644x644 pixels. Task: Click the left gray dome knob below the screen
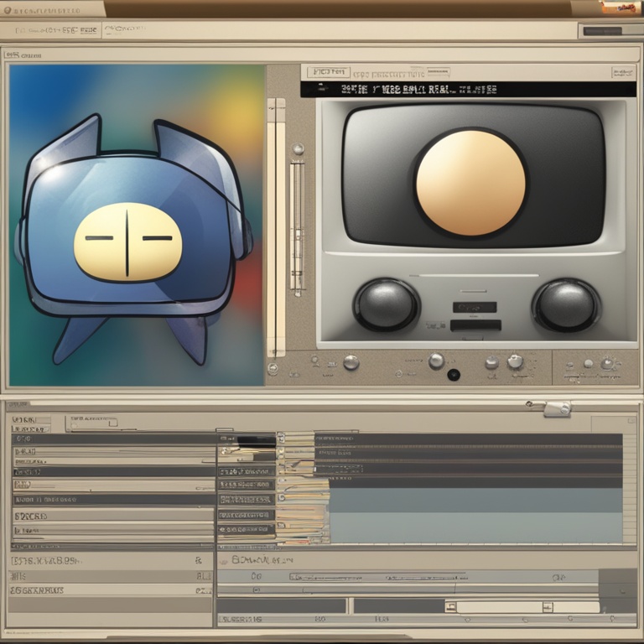point(386,304)
